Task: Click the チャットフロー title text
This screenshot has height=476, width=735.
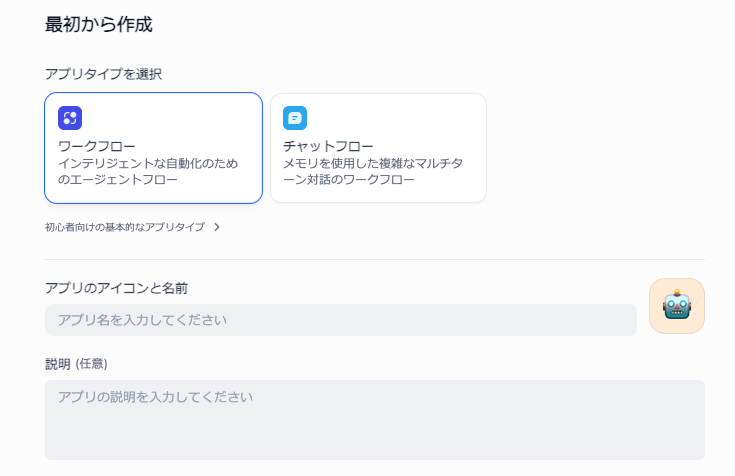Action: [328, 146]
